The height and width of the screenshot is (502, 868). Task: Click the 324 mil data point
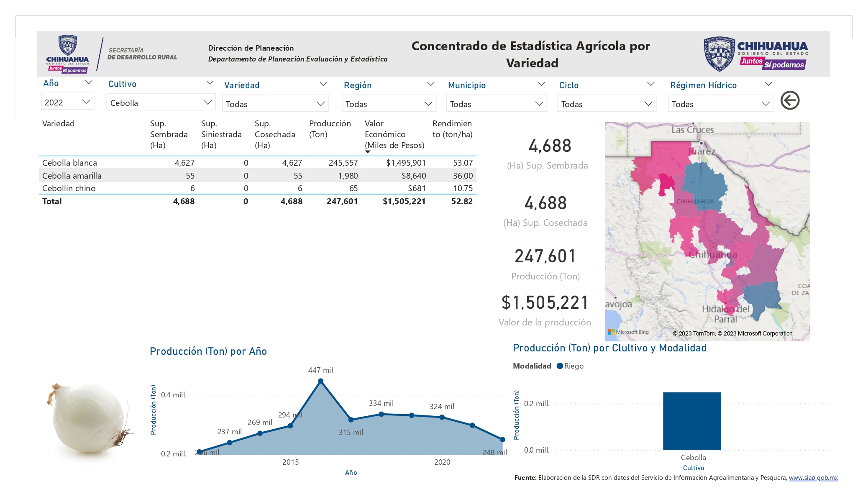(442, 417)
